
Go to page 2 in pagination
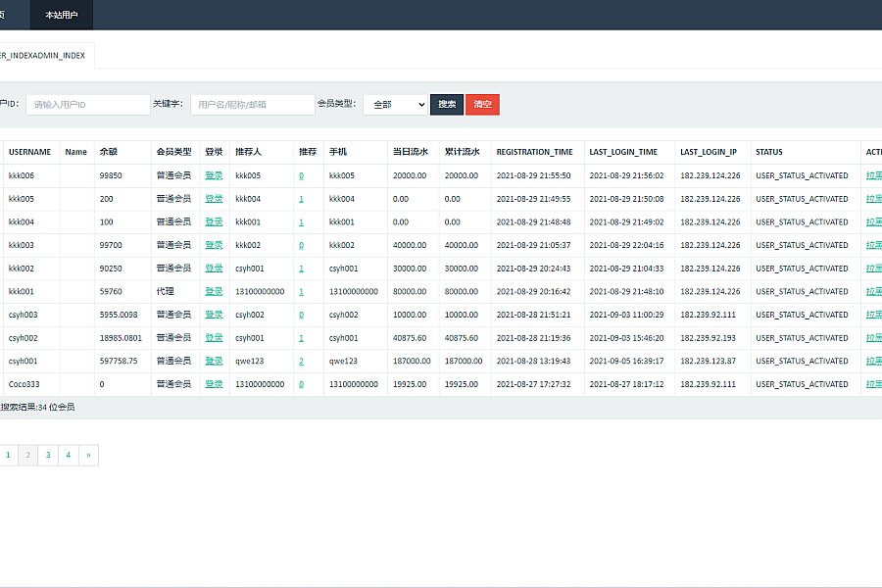click(28, 455)
